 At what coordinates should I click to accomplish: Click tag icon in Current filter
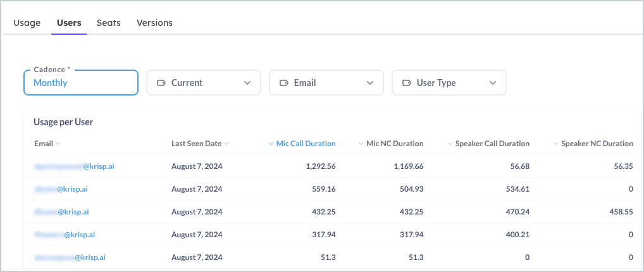pos(161,83)
